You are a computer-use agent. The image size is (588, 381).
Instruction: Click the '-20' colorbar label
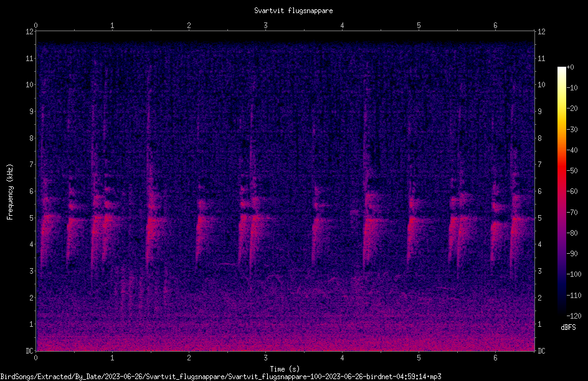572,109
